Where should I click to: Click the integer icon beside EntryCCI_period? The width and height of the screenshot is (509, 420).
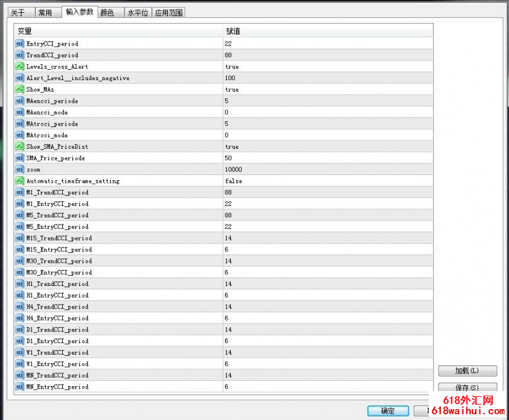pyautogui.click(x=19, y=44)
